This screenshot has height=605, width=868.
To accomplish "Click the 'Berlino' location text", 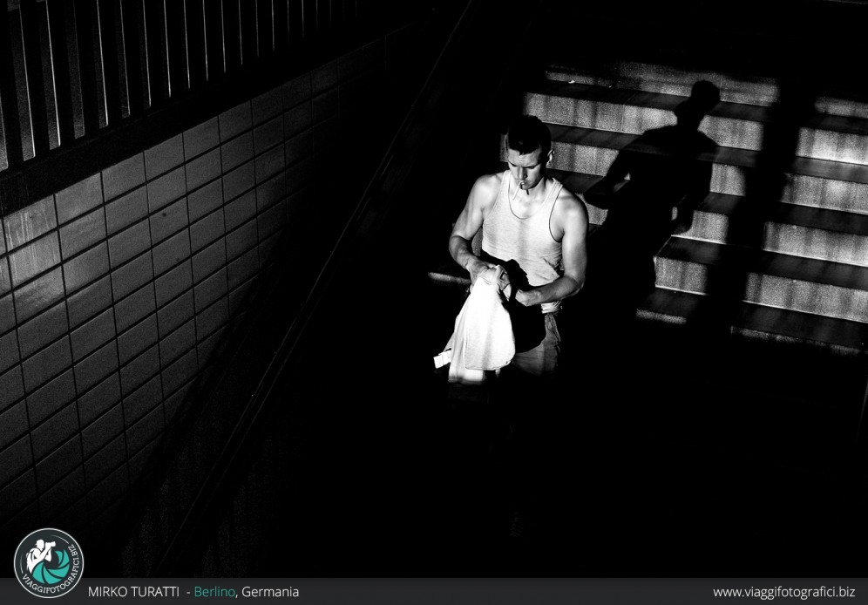I will coord(214,592).
